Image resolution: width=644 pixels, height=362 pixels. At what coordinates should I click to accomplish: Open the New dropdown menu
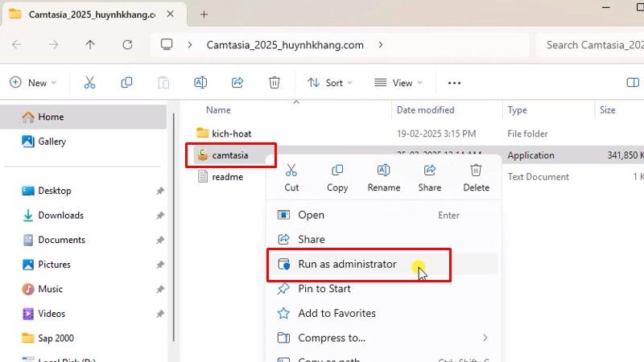coord(33,83)
